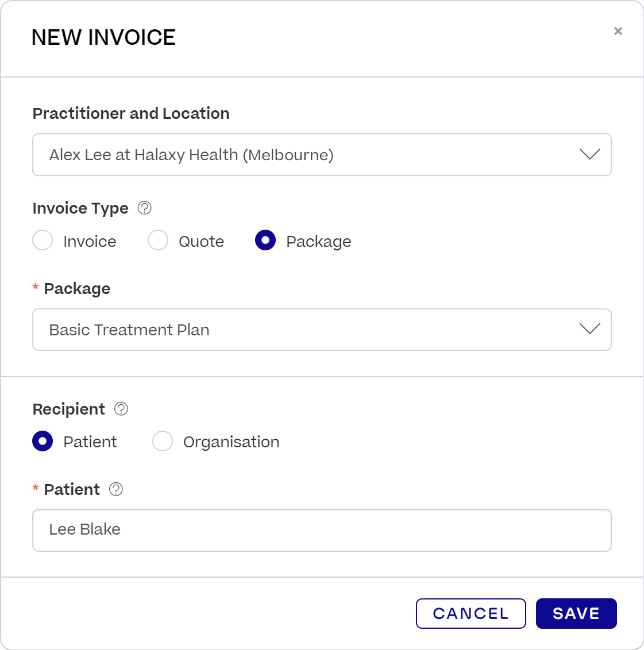Click the Invoice Type help icon
644x650 pixels.
pos(144,208)
